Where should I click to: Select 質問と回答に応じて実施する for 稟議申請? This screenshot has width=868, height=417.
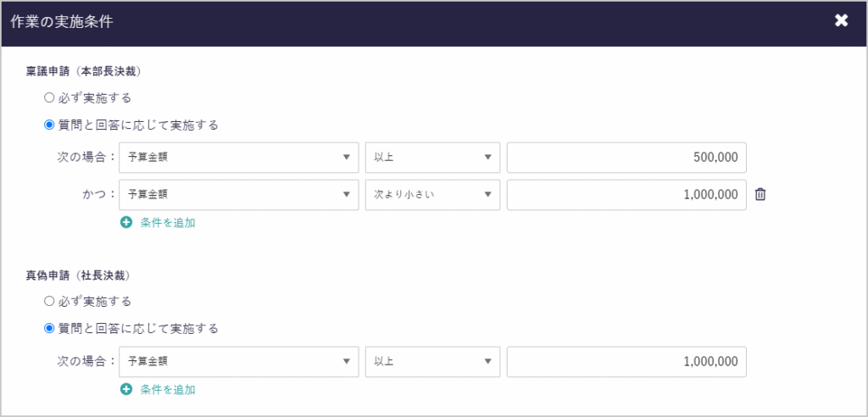(x=49, y=125)
